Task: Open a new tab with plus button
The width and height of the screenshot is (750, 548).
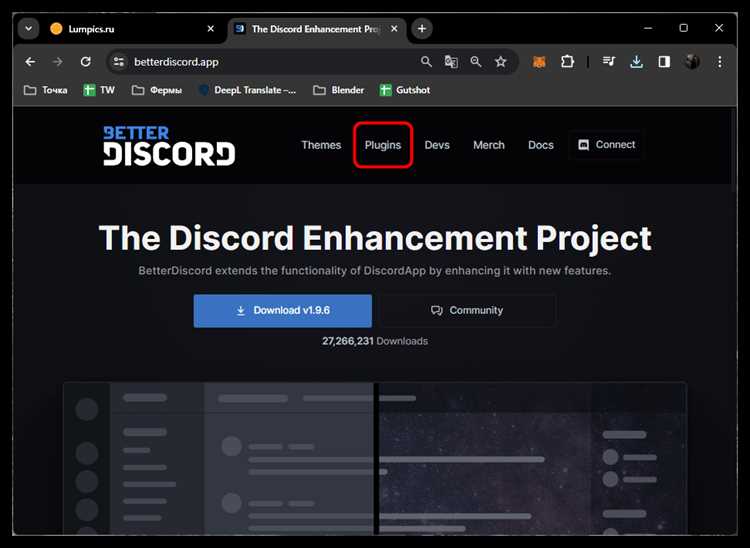Action: click(x=422, y=29)
